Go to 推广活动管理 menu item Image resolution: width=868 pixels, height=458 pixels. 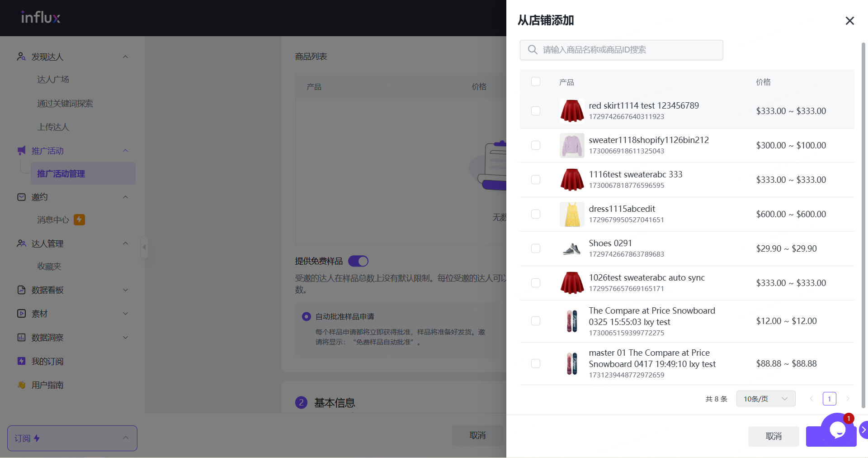tap(61, 174)
